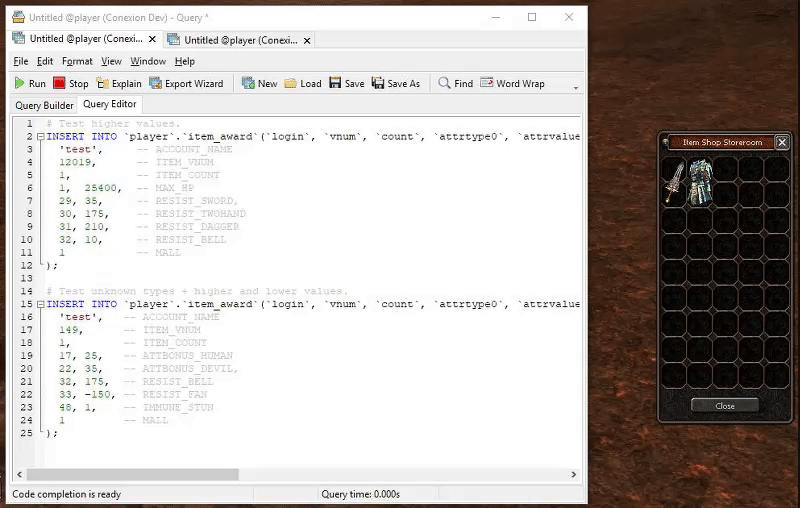The height and width of the screenshot is (508, 800).
Task: Open the Edit menu
Action: [x=45, y=61]
